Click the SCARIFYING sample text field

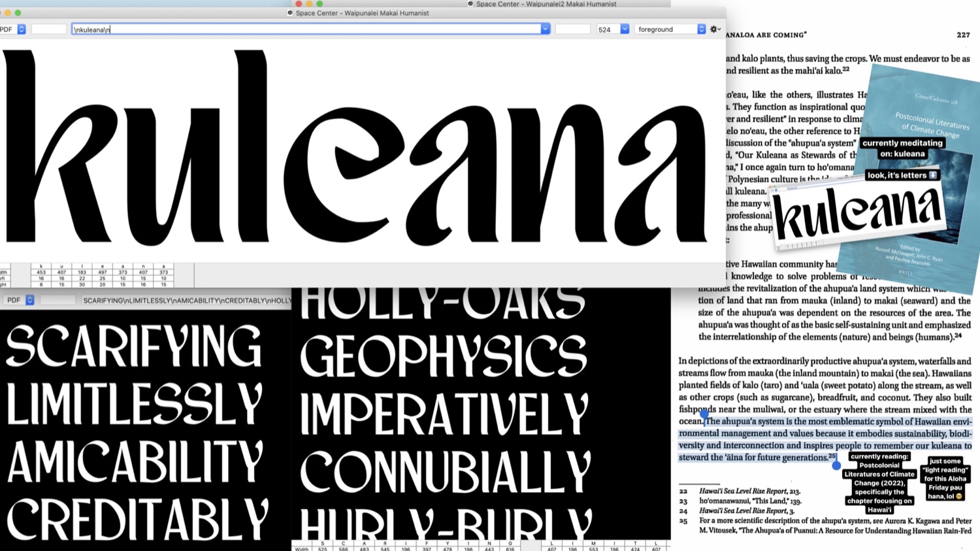[x=186, y=301]
